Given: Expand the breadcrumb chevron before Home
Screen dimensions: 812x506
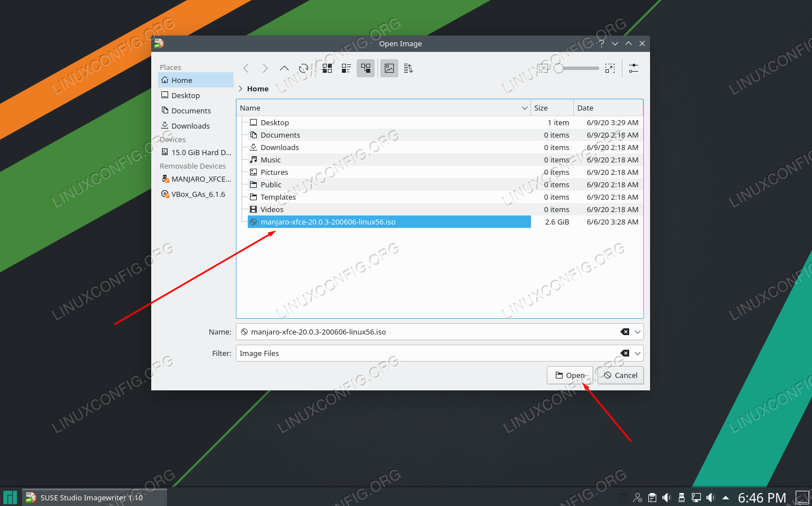Looking at the screenshot, I should [x=241, y=89].
